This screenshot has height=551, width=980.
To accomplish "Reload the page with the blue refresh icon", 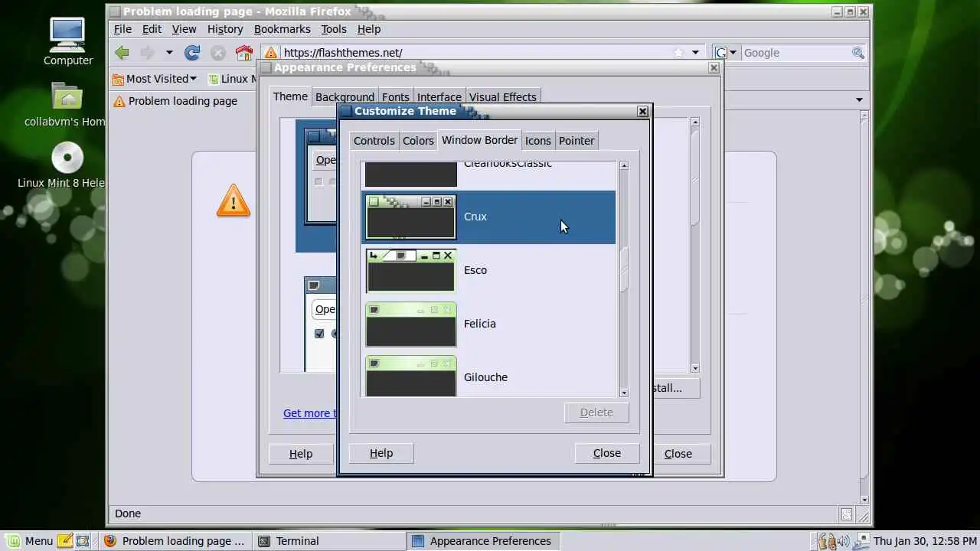I will point(192,53).
